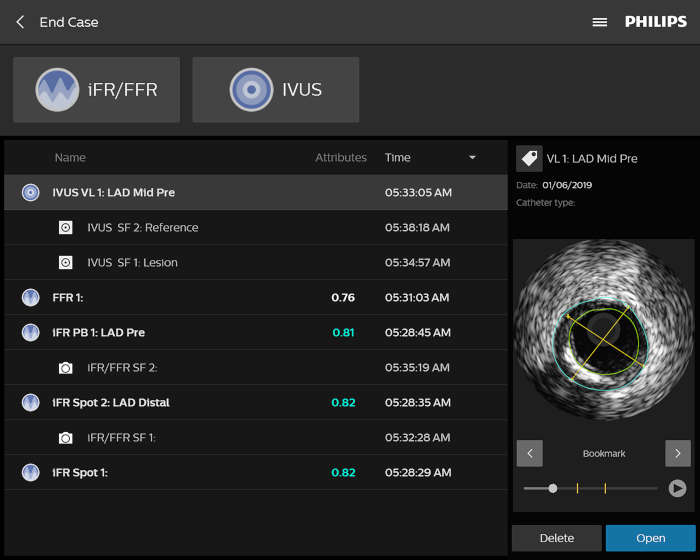Switch to the IVUS modality
Viewport: 700px width, 560px height.
pyautogui.click(x=276, y=90)
